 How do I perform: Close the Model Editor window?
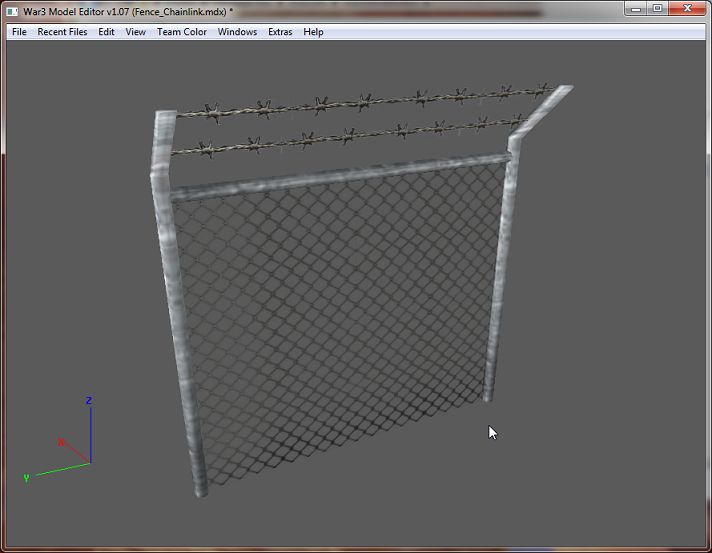pos(687,9)
